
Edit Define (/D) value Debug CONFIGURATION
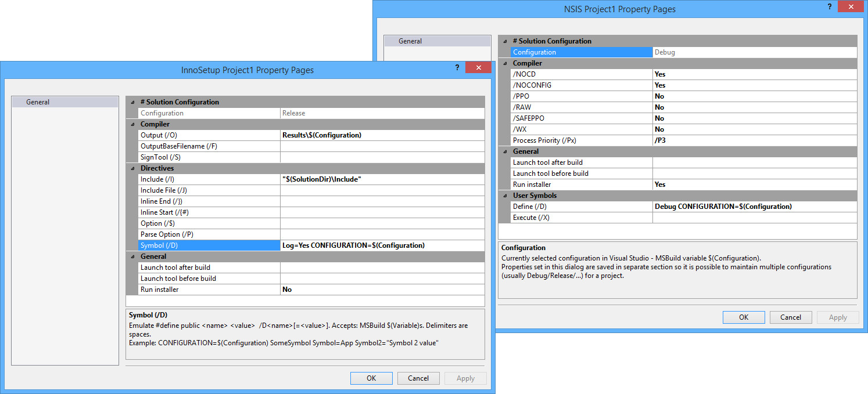click(755, 207)
